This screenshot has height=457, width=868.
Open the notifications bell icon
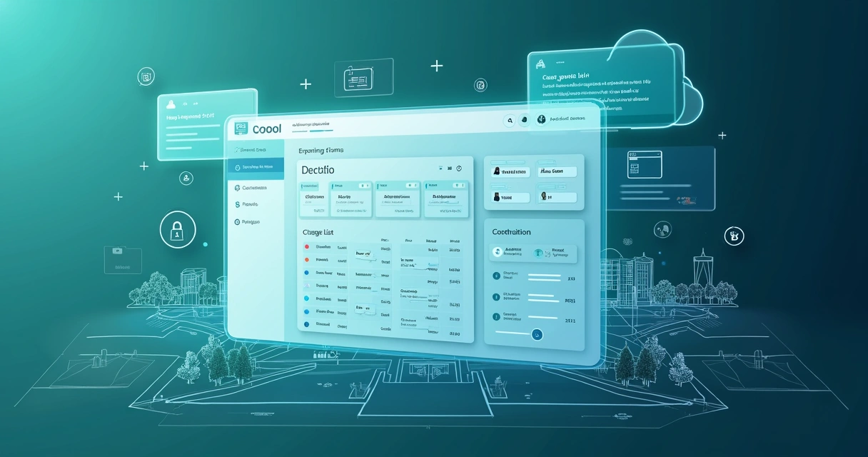pyautogui.click(x=525, y=119)
